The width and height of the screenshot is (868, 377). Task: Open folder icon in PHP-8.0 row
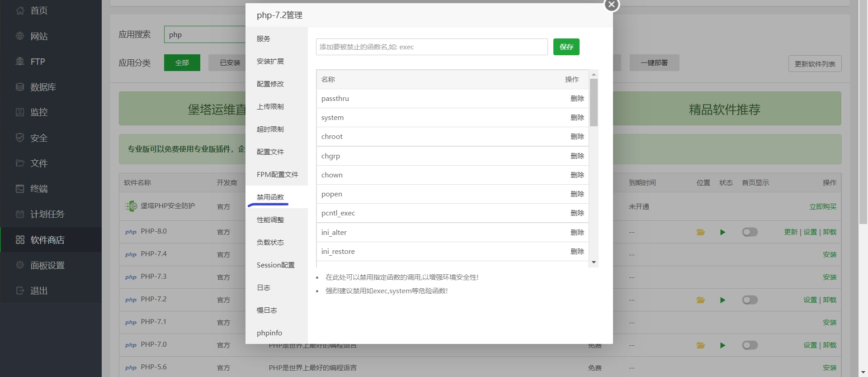click(701, 232)
